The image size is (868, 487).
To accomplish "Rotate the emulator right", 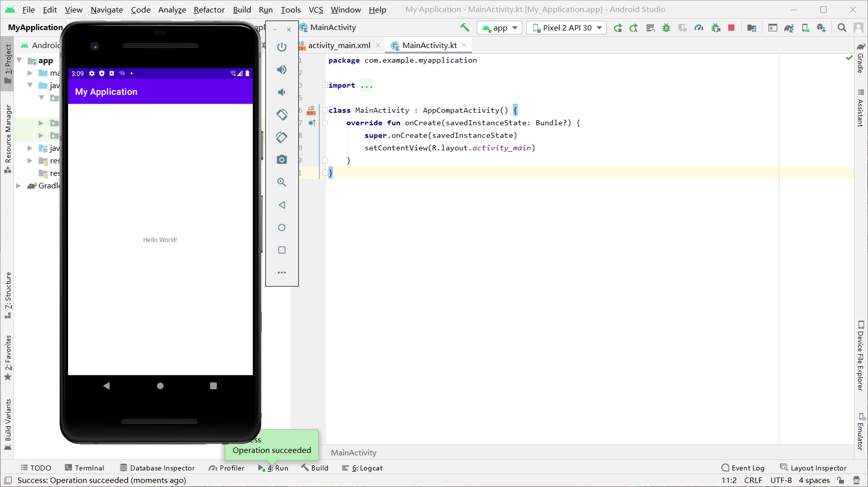I will coord(282,137).
